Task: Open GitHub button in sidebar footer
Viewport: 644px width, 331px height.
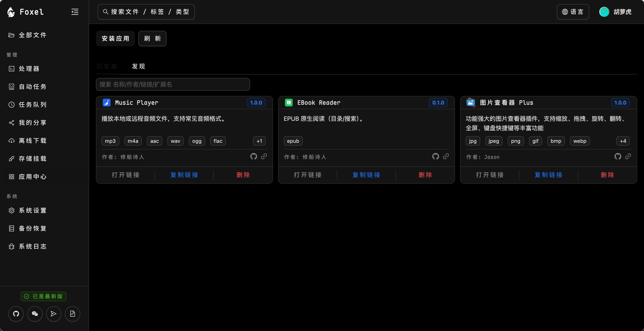Action: tap(16, 314)
